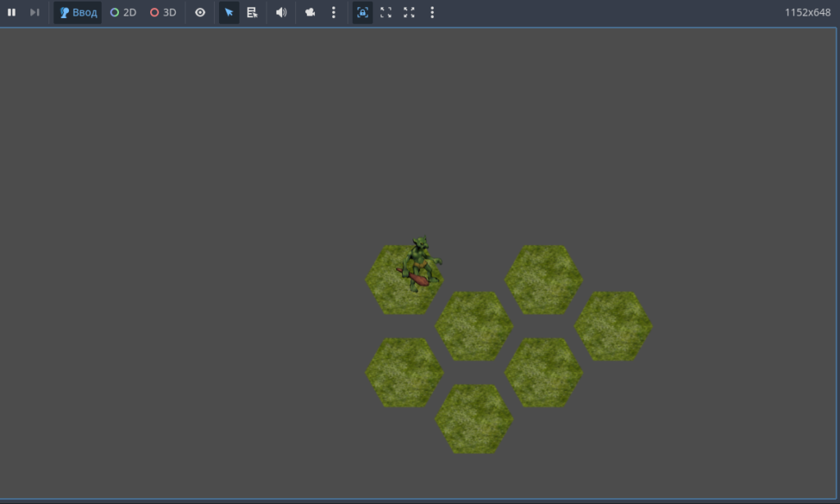
Task: Toggle embedded game window icon
Action: 363,12
